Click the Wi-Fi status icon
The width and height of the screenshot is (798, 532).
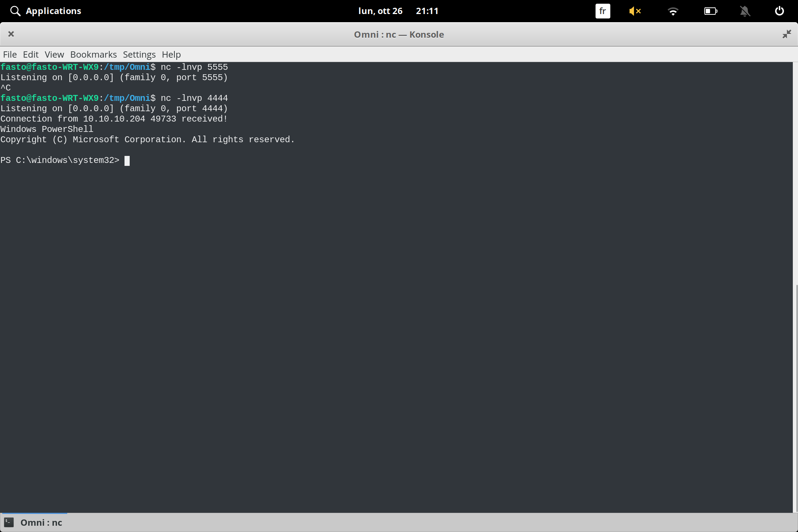673,11
